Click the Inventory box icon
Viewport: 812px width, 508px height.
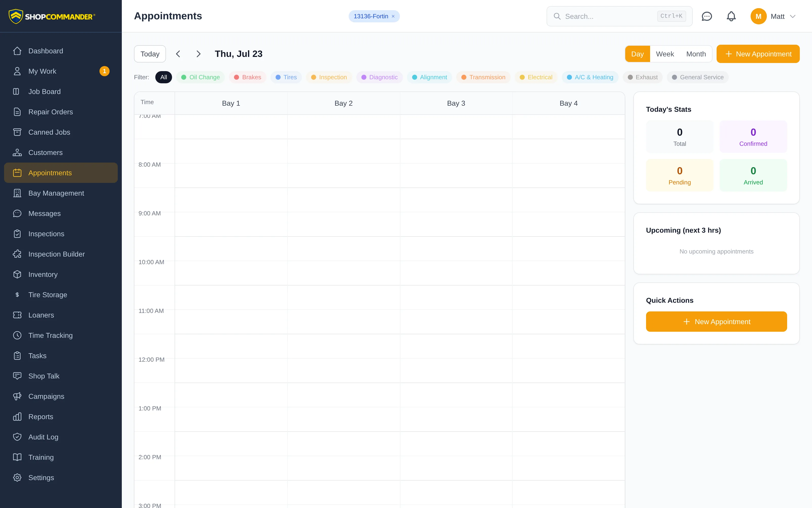(x=17, y=275)
